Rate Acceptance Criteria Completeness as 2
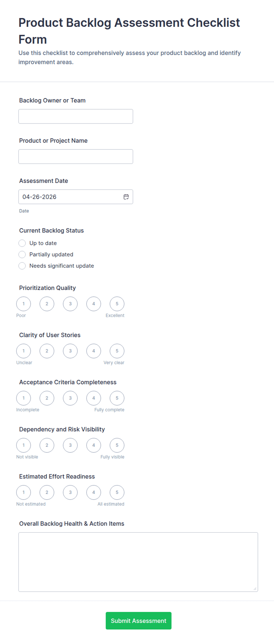 [47, 398]
